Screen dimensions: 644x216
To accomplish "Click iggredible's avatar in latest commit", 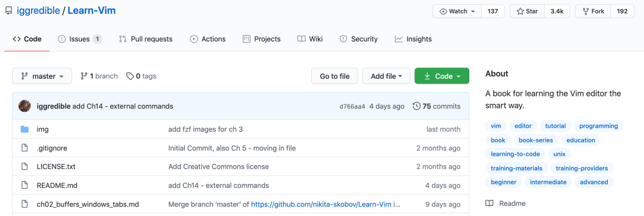I will tap(24, 106).
